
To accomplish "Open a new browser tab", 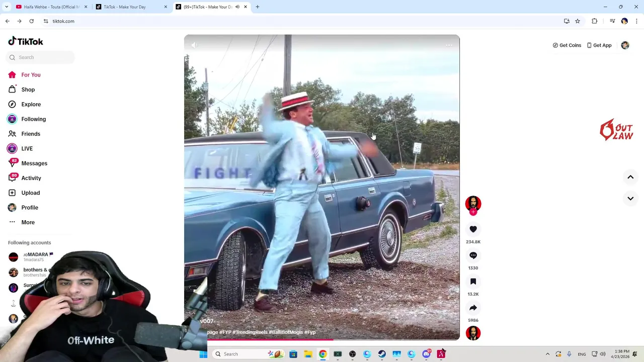I will pos(258,7).
